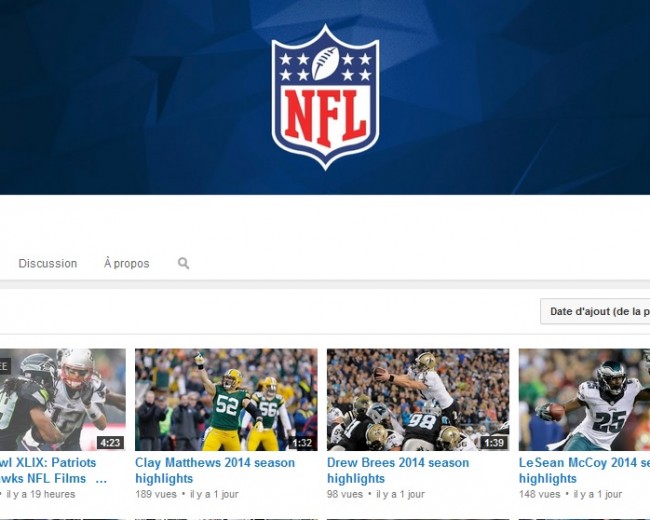Open LeSean McCoy 2014 season highlights title
The image size is (650, 520).
584,470
